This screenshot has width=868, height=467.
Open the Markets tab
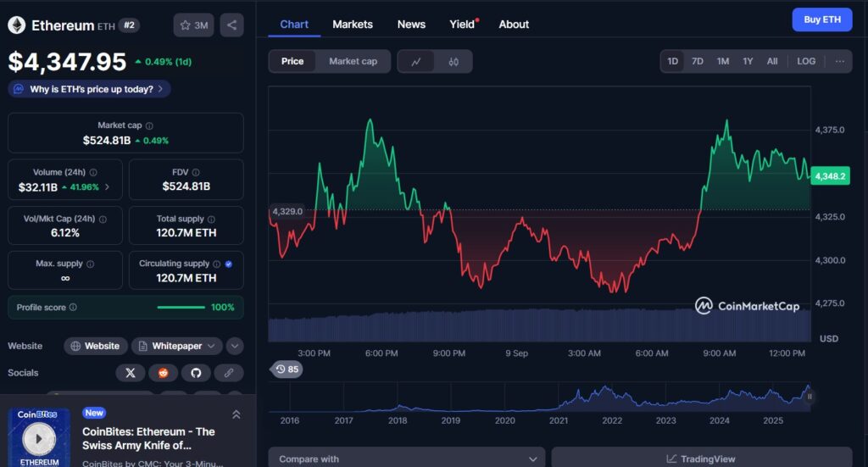coord(353,25)
